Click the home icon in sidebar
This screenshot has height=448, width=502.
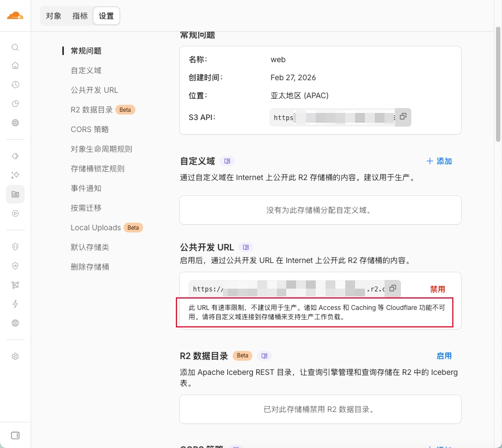(x=15, y=66)
